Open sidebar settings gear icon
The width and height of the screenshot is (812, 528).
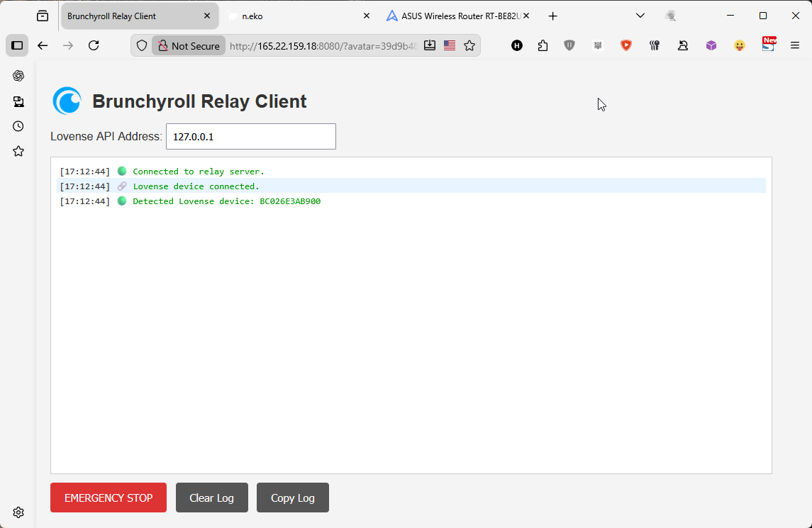click(x=18, y=512)
